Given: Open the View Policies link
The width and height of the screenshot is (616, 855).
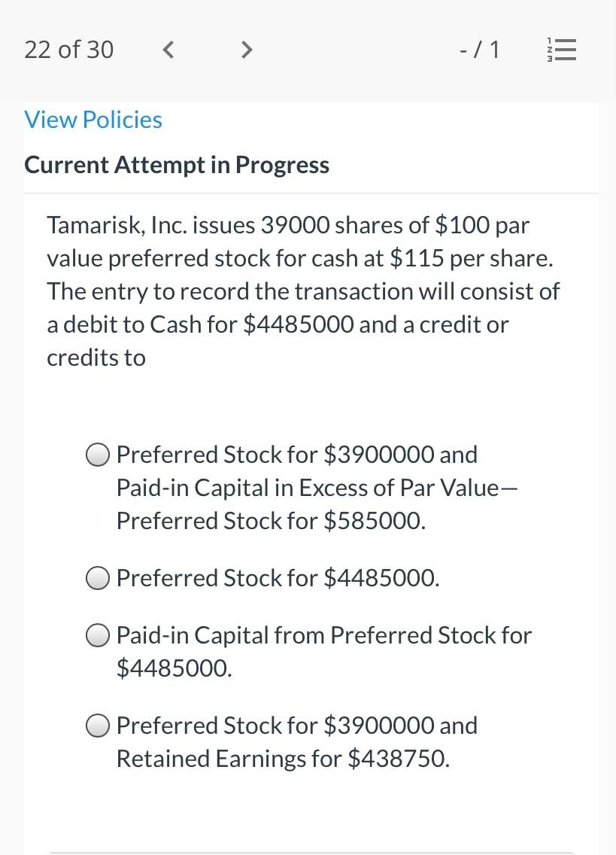Looking at the screenshot, I should [x=93, y=120].
